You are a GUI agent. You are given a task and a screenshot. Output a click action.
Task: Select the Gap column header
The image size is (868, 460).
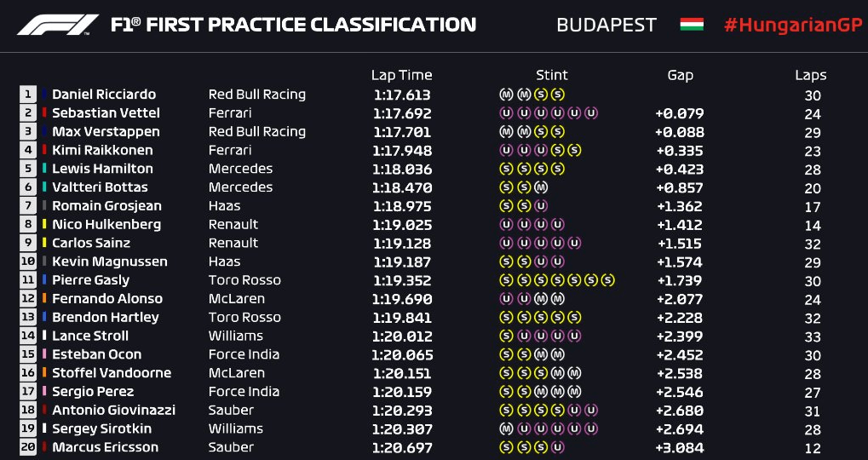[x=680, y=75]
